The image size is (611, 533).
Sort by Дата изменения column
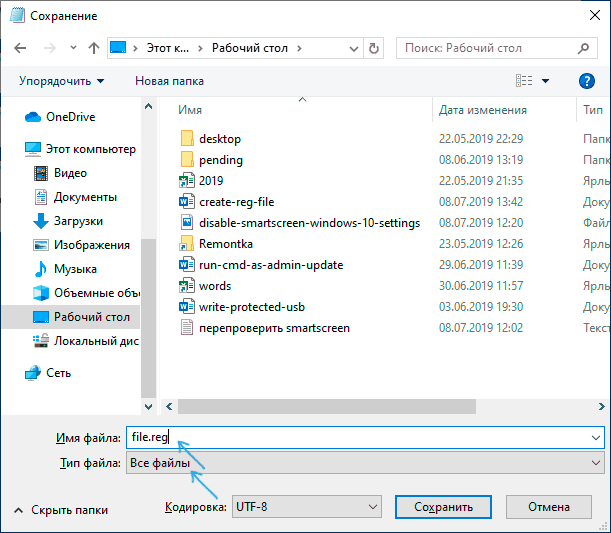point(483,110)
